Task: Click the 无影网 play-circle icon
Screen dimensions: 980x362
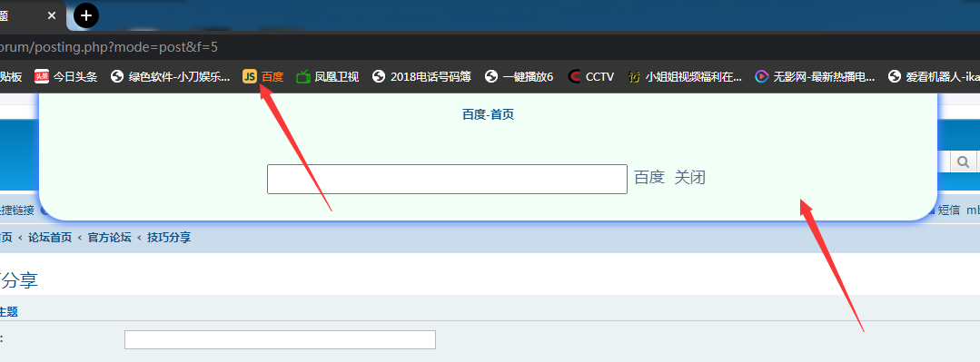Action: pyautogui.click(x=761, y=77)
